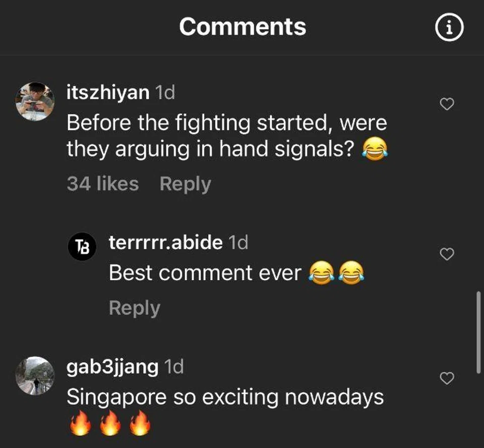View the 34 likes list
The height and width of the screenshot is (448, 484).
coord(102,184)
